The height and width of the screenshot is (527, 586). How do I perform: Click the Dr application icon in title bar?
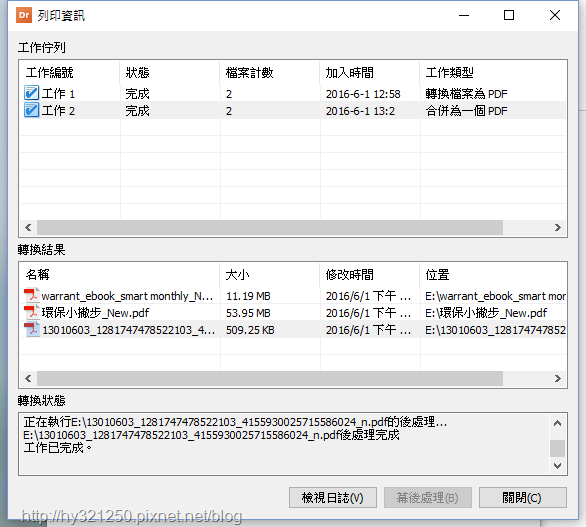[24, 15]
